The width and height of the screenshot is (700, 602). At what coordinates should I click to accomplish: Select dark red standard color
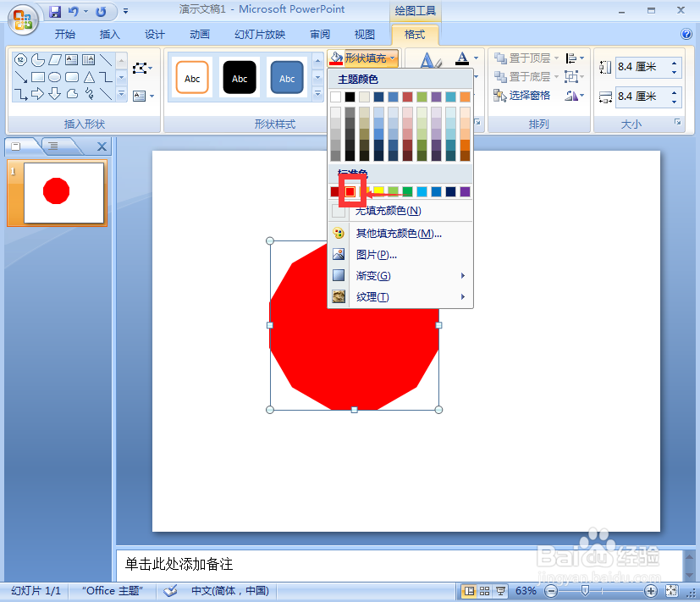coord(334,191)
